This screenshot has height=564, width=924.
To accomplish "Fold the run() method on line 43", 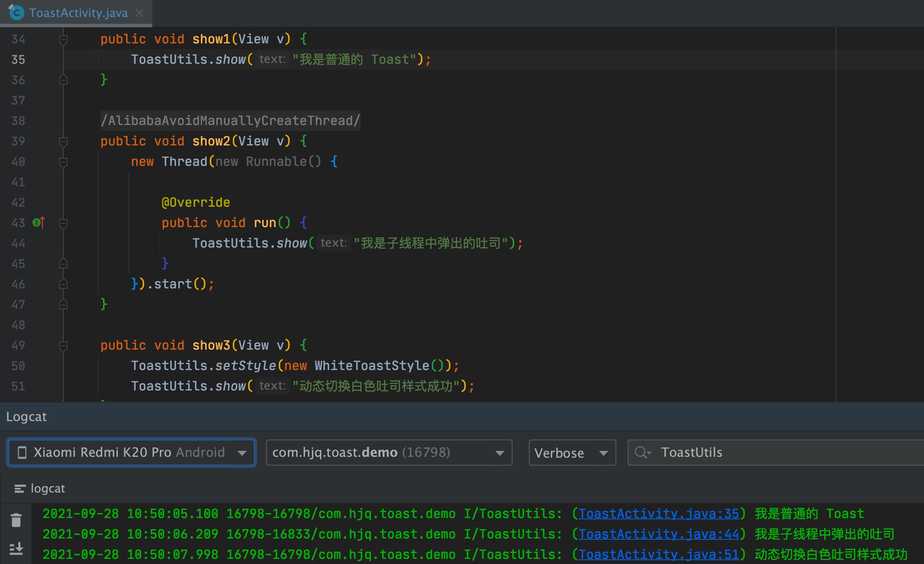I will tap(63, 223).
